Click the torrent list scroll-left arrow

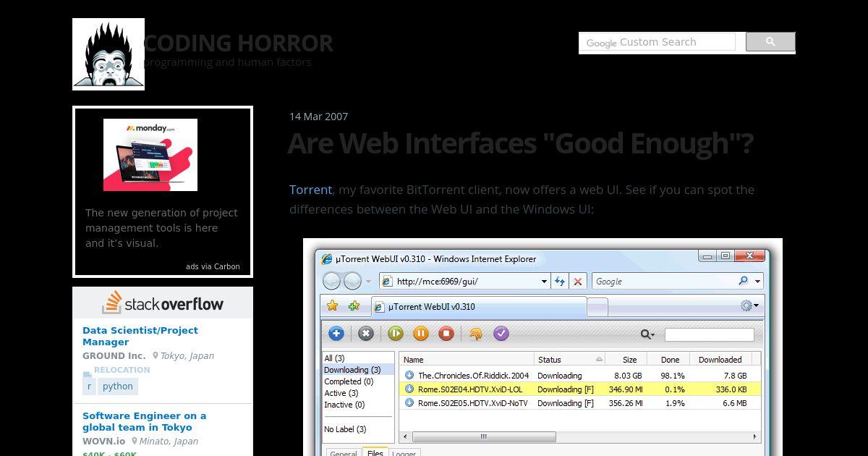(404, 437)
